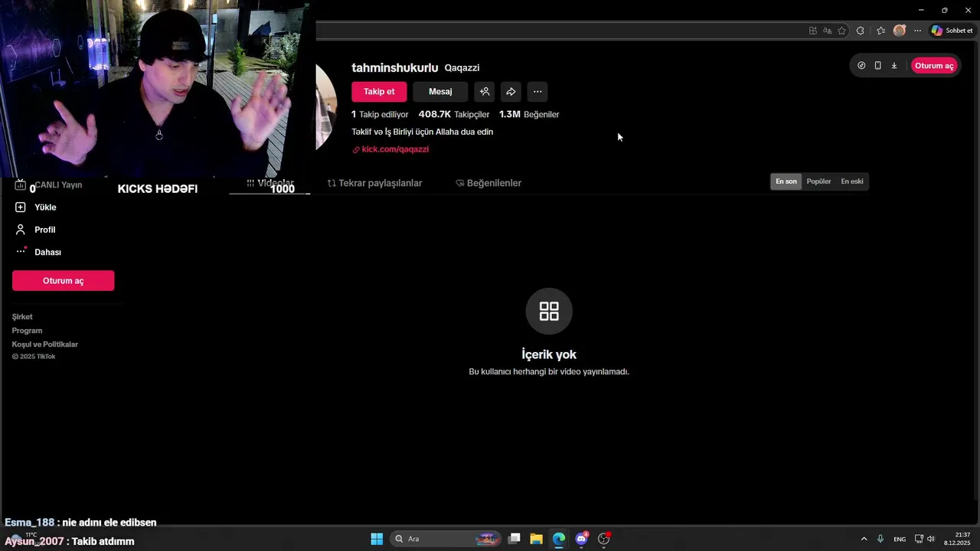Expand the Şirket footer section
This screenshot has width=980, height=551.
click(x=22, y=317)
